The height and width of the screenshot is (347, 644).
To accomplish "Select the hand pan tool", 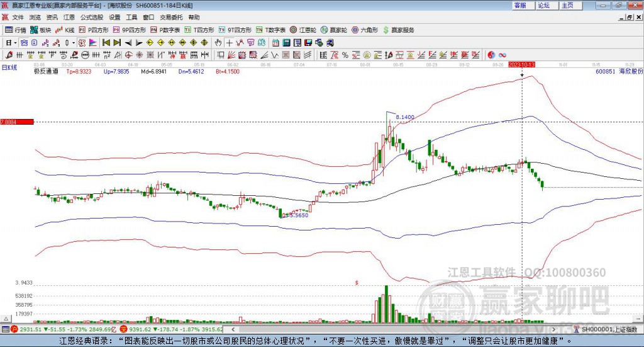I will pyautogui.click(x=218, y=43).
